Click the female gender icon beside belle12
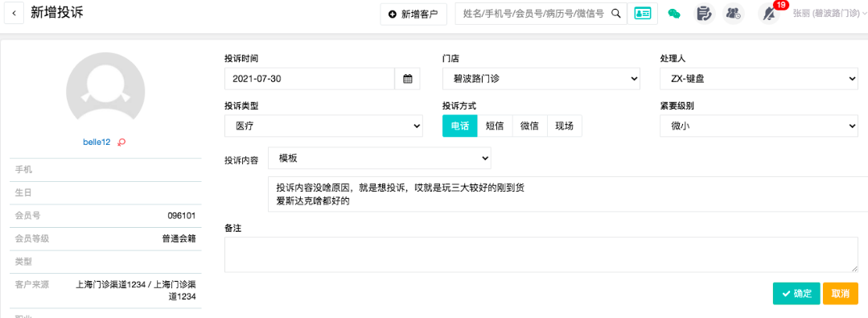868x318 pixels. (x=122, y=142)
